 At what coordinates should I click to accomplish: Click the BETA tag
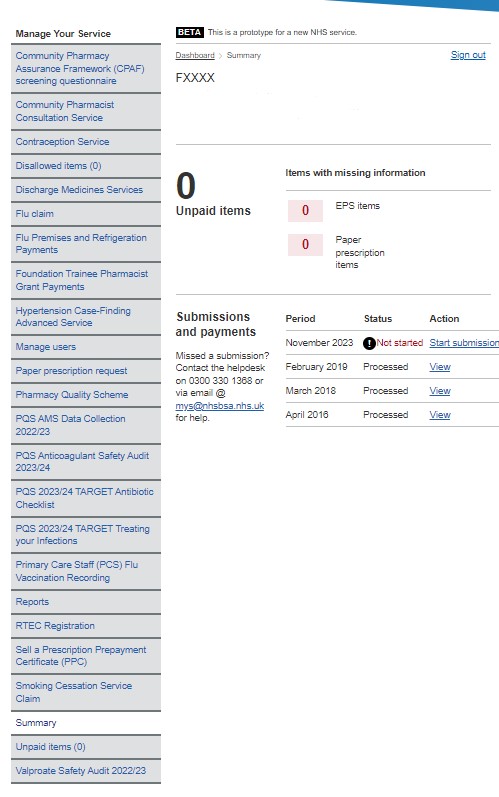190,32
